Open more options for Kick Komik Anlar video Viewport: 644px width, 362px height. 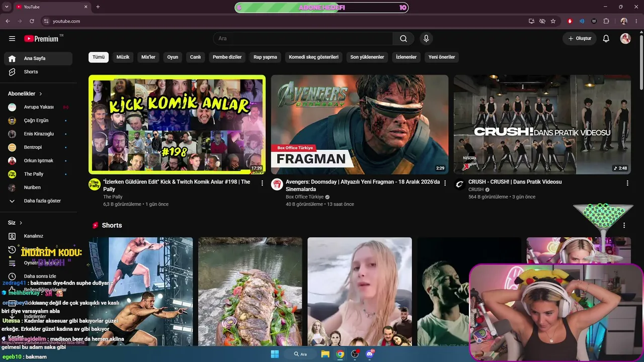[x=262, y=183]
